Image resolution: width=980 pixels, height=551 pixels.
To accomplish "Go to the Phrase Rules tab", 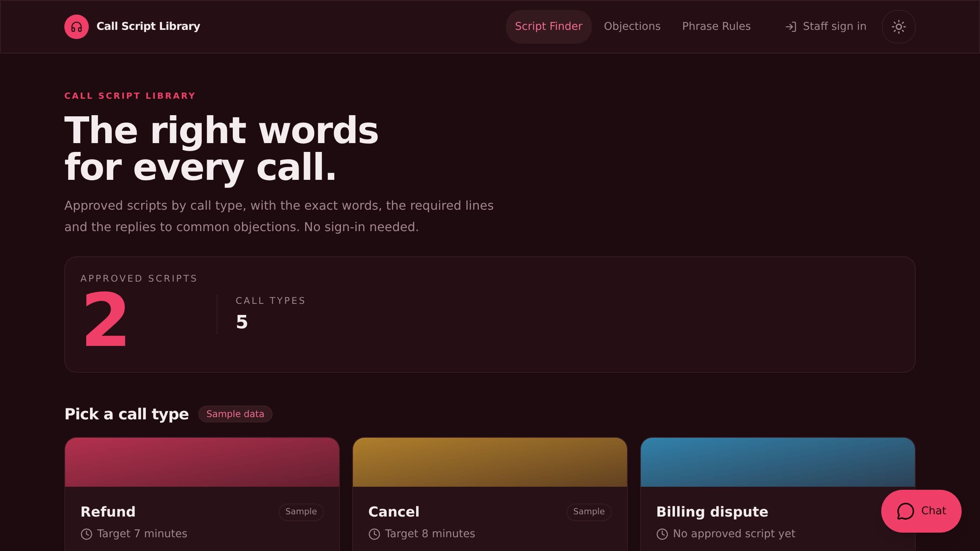I will 716,26.
